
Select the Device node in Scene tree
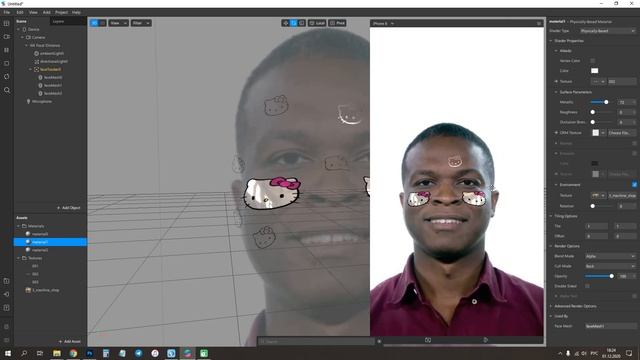pyautogui.click(x=33, y=29)
